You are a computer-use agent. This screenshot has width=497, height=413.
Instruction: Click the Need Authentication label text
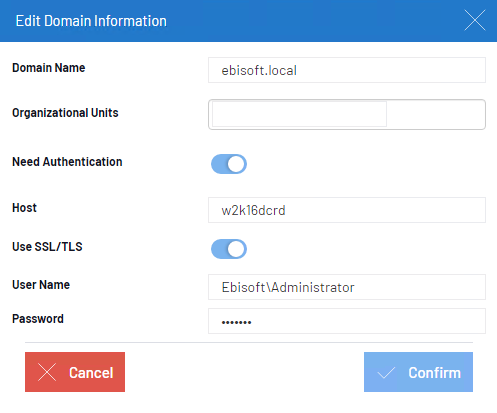67,162
